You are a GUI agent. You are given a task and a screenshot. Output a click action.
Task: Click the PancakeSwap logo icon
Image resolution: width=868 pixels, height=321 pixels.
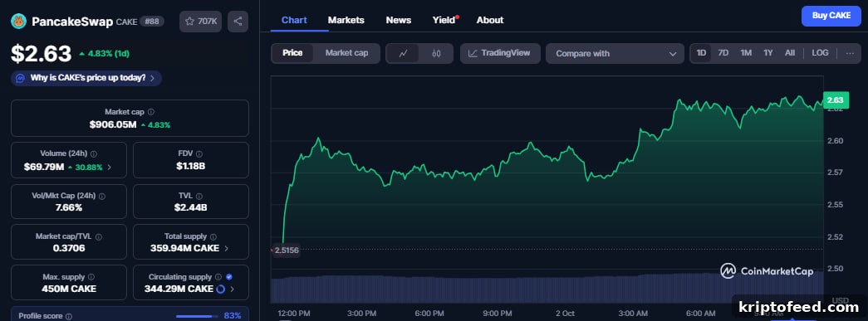(x=19, y=21)
